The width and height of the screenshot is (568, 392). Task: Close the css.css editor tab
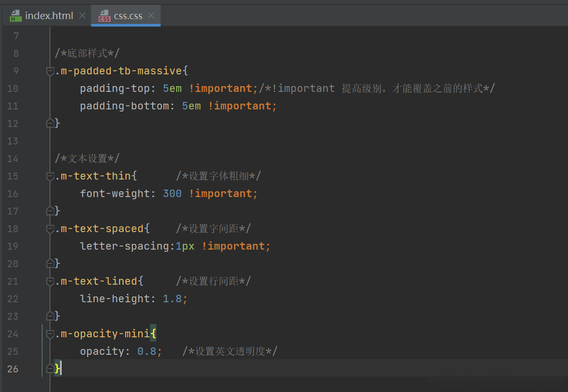(x=151, y=15)
